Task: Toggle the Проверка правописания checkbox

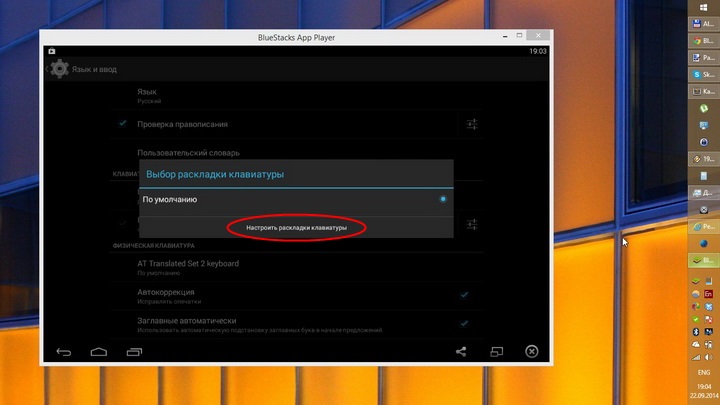Action: tap(122, 124)
